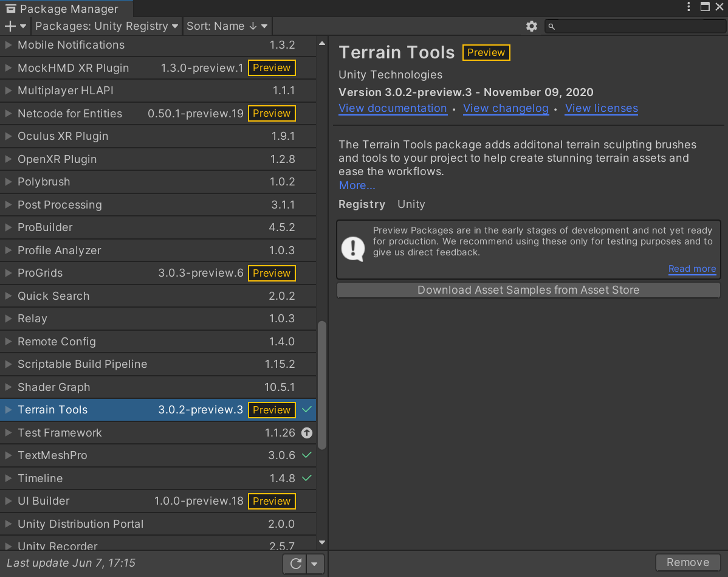The height and width of the screenshot is (577, 728).
Task: Click the Netcode for Entities Preview badge
Action: (x=272, y=113)
